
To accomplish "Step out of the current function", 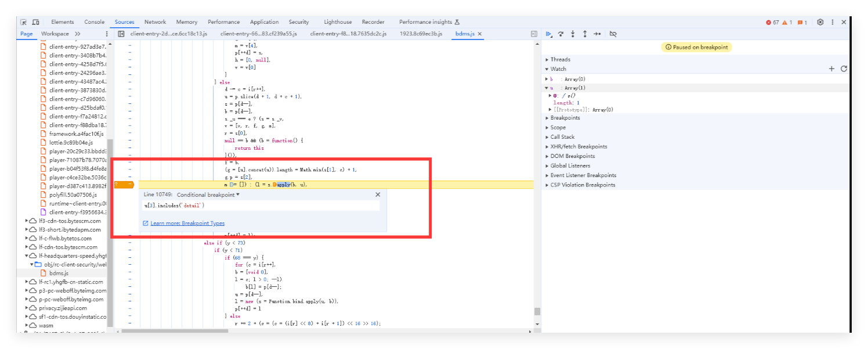I will pos(585,34).
